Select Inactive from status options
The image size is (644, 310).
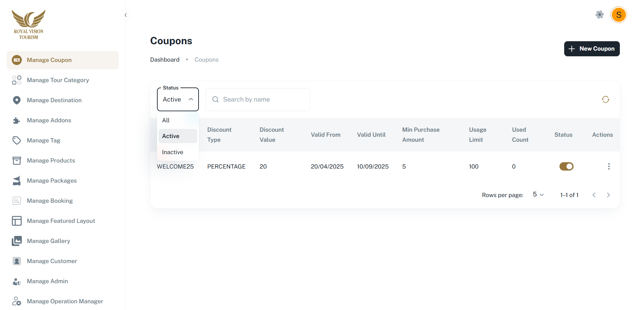tap(172, 152)
